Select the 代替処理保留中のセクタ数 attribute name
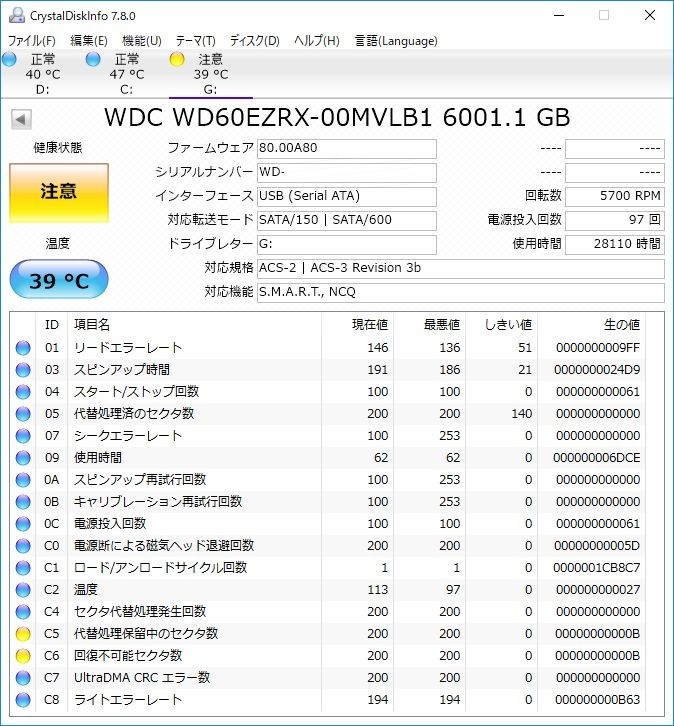674x726 pixels. [x=146, y=634]
